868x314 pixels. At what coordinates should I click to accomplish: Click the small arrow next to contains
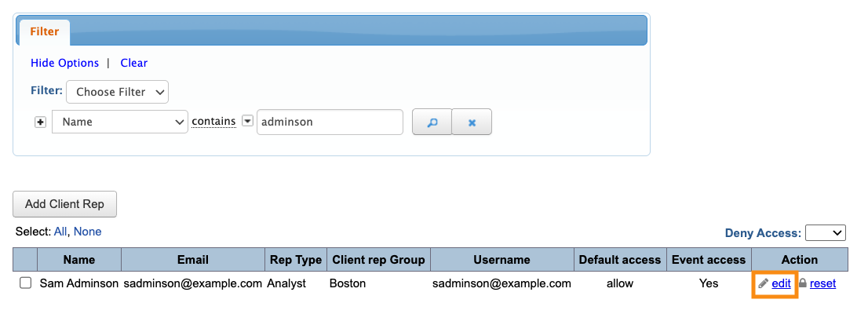[x=247, y=121]
